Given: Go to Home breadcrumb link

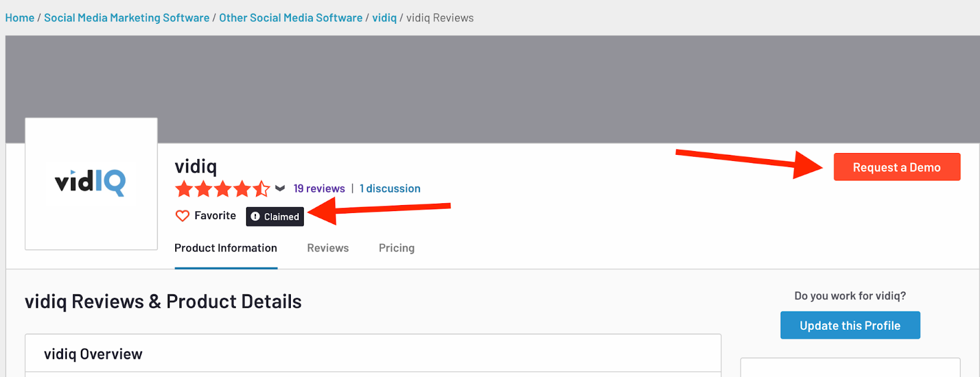Looking at the screenshot, I should pos(20,18).
